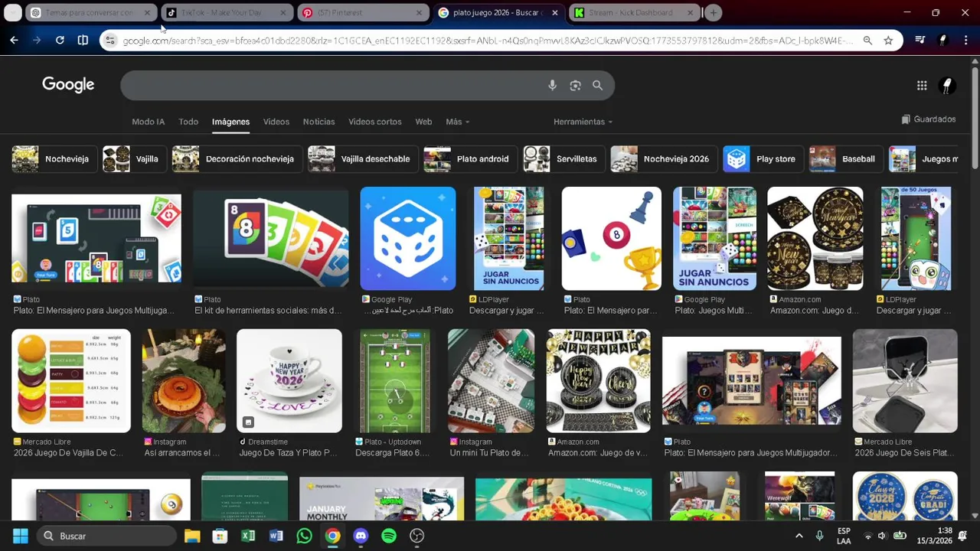Start voice search with the microphone icon
Image resolution: width=980 pixels, height=551 pixels.
point(552,86)
